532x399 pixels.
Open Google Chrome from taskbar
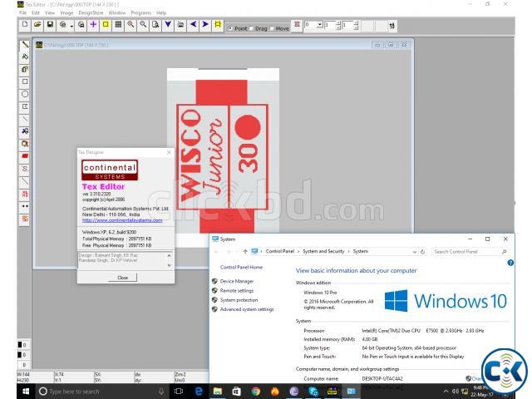(x=256, y=392)
